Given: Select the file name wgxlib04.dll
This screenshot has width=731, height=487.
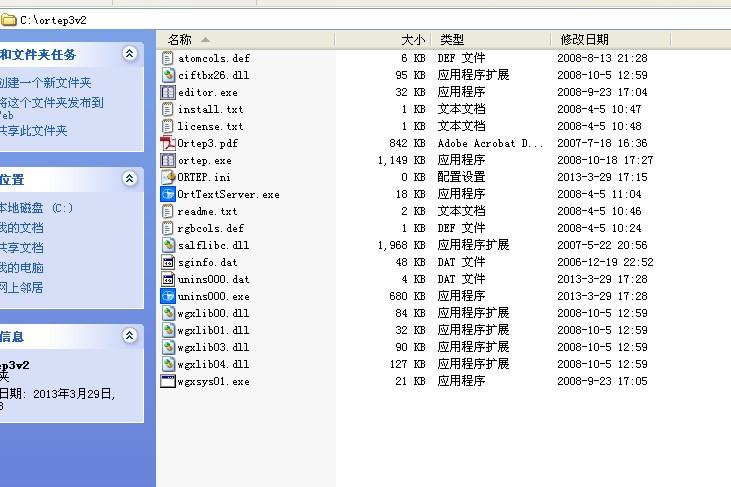Looking at the screenshot, I should 213,364.
